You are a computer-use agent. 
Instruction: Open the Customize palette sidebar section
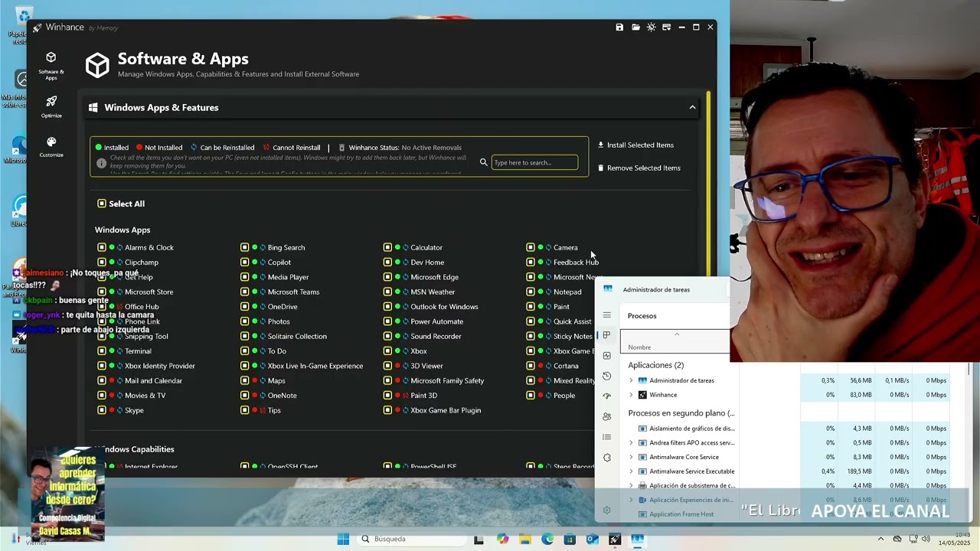pyautogui.click(x=51, y=147)
